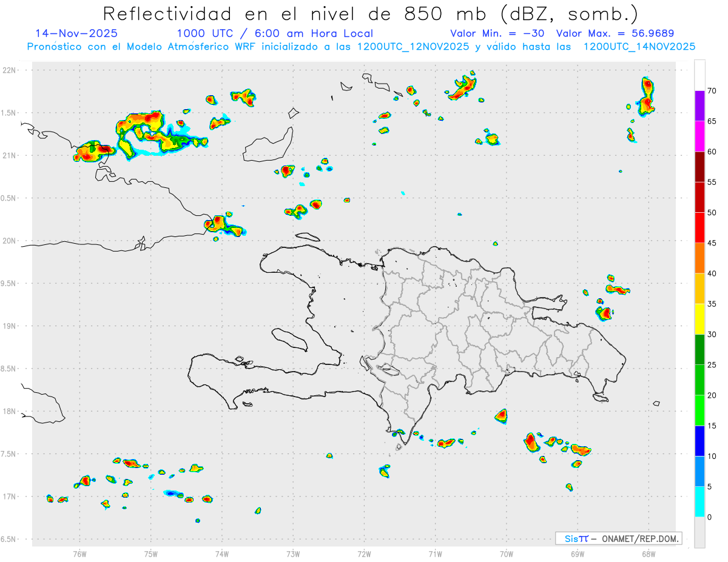
Task: Click "1000 UTC / 6:00 am Hora Local"
Action: coord(275,33)
